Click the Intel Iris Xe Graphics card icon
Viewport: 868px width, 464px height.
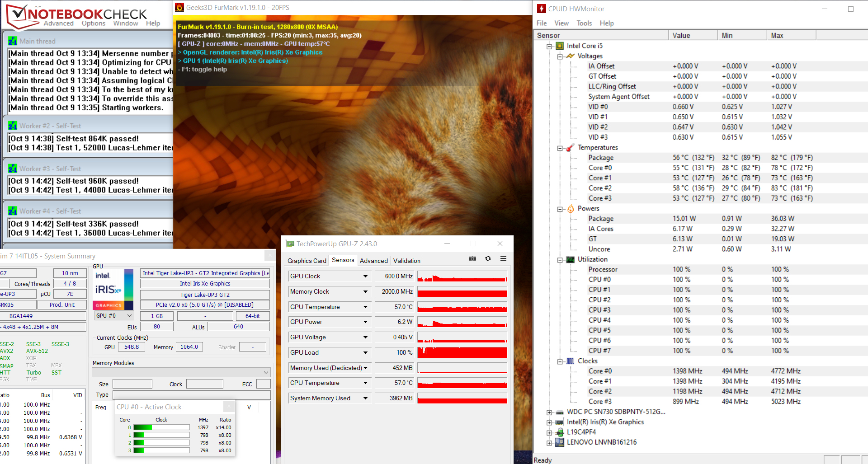[x=560, y=422]
